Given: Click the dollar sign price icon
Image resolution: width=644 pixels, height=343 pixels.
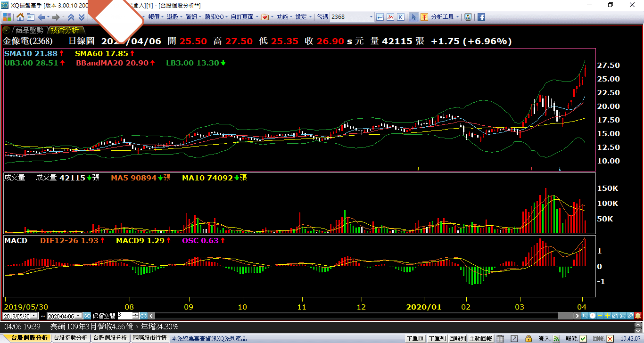Looking at the screenshot, I should (424, 17).
